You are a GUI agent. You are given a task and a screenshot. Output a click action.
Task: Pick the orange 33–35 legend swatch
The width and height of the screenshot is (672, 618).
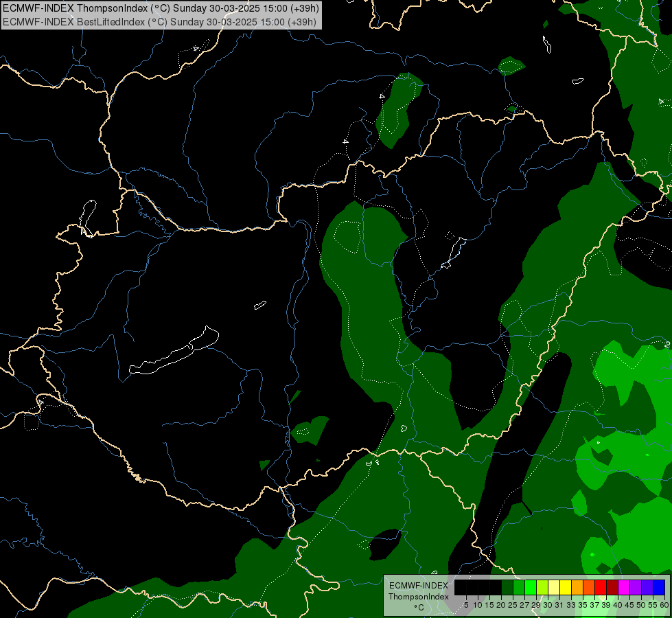[x=577, y=587]
